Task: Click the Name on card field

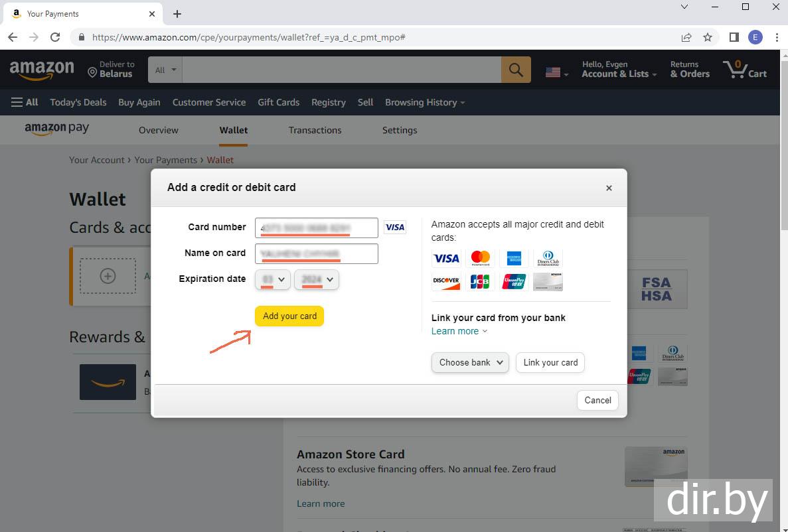Action: coord(317,253)
